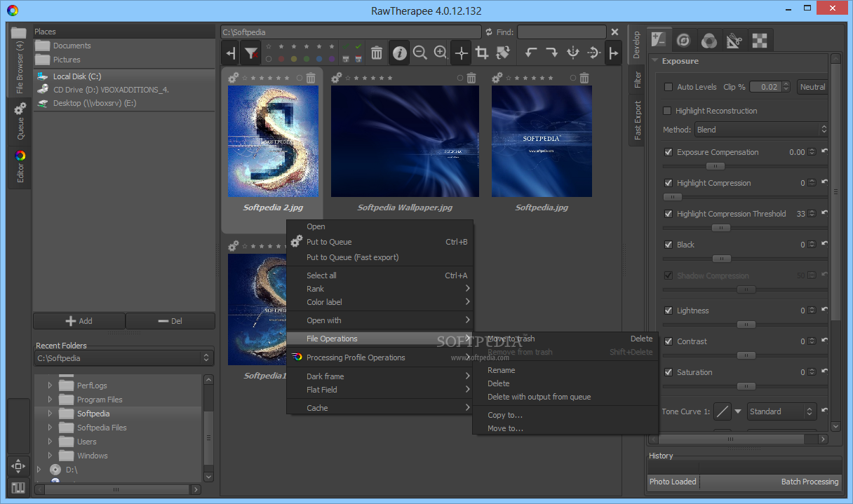This screenshot has width=853, height=504.
Task: Collapse the left panel with arrow icon
Action: pyautogui.click(x=231, y=53)
